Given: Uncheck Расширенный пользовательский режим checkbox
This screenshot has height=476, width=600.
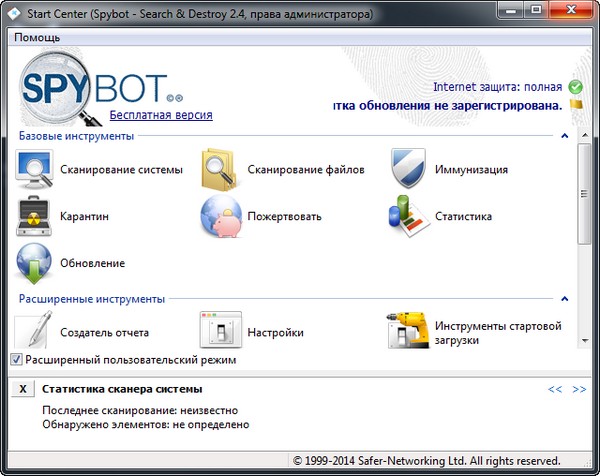Looking at the screenshot, I should [x=16, y=360].
